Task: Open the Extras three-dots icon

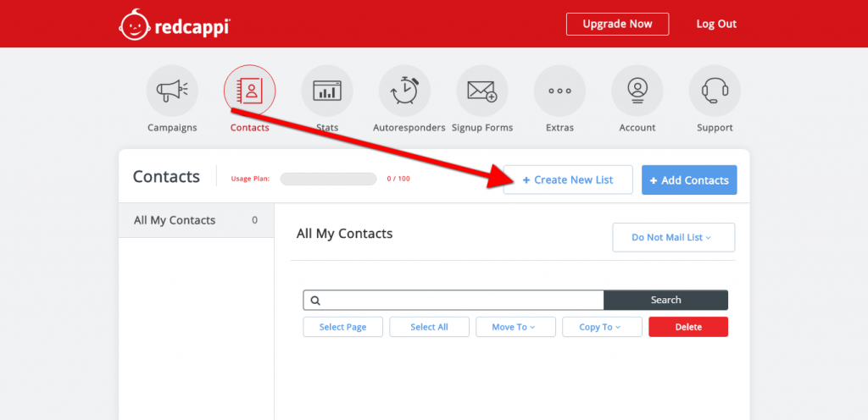Action: click(x=559, y=91)
